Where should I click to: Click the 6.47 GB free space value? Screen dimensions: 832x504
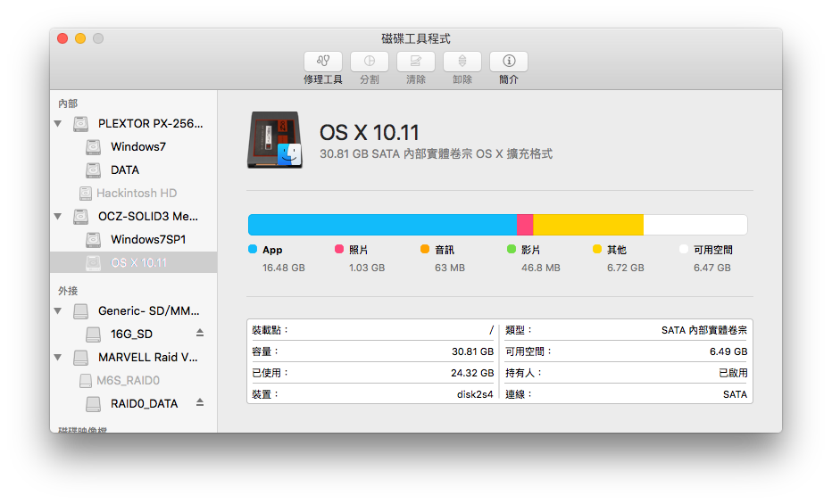click(x=712, y=269)
